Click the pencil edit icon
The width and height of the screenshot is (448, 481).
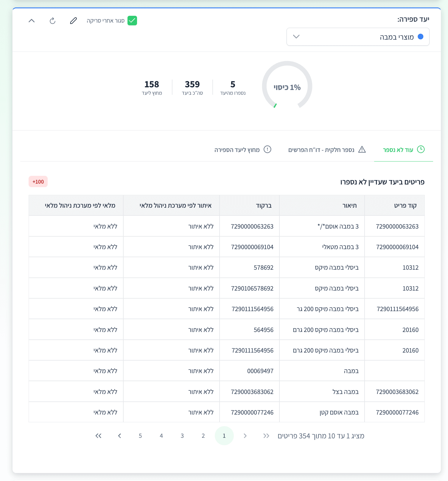73,21
